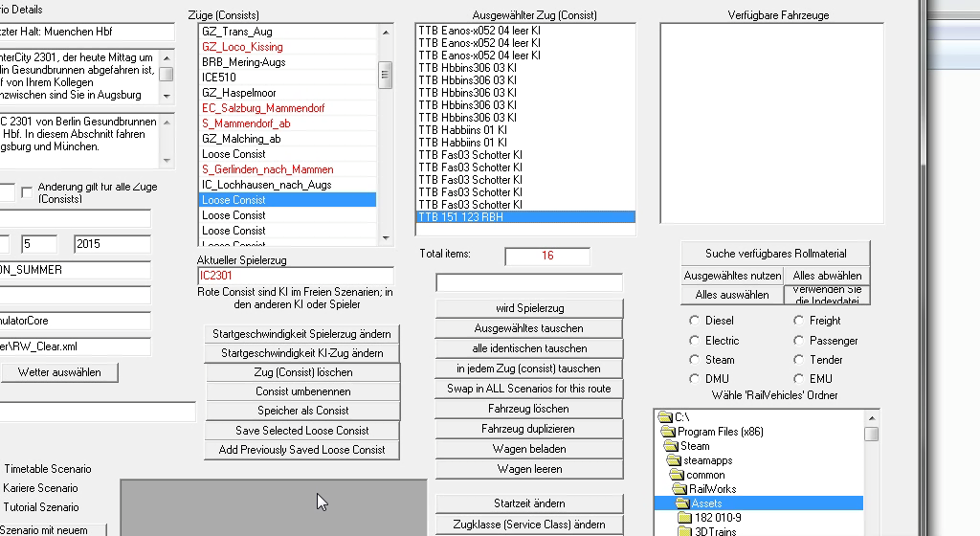The height and width of the screenshot is (536, 980).
Task: Click Alles abwählen button
Action: 827,276
